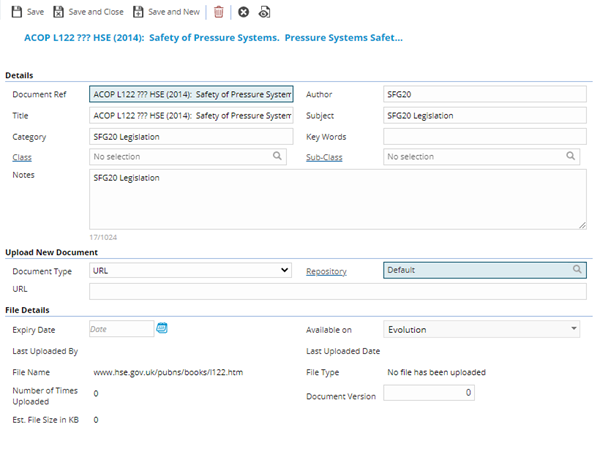The width and height of the screenshot is (600, 449).
Task: Focus the Notes text area
Action: [338, 199]
